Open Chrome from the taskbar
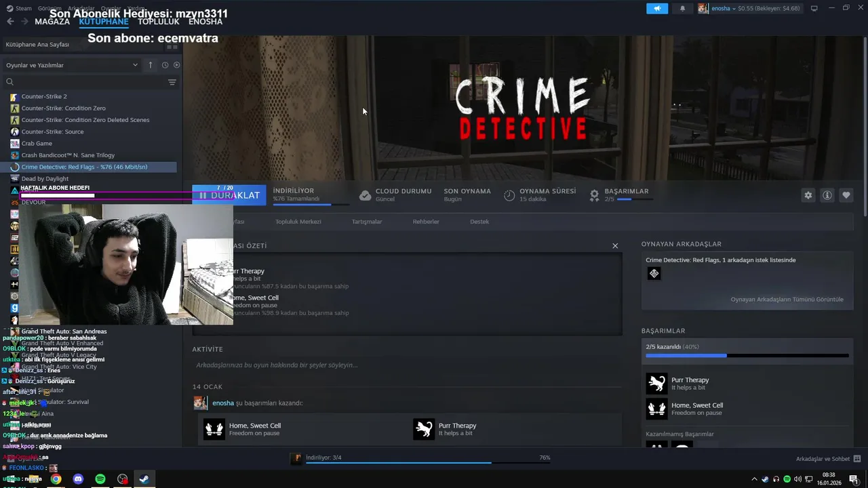Image resolution: width=868 pixels, height=488 pixels. pyautogui.click(x=56, y=479)
